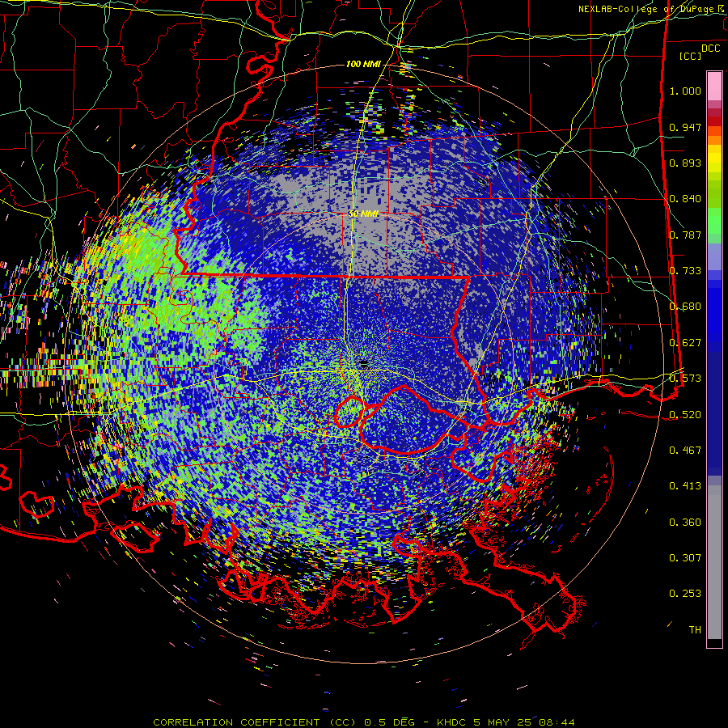728x728 pixels.
Task: Click the TH threshold label
Action: [695, 630]
